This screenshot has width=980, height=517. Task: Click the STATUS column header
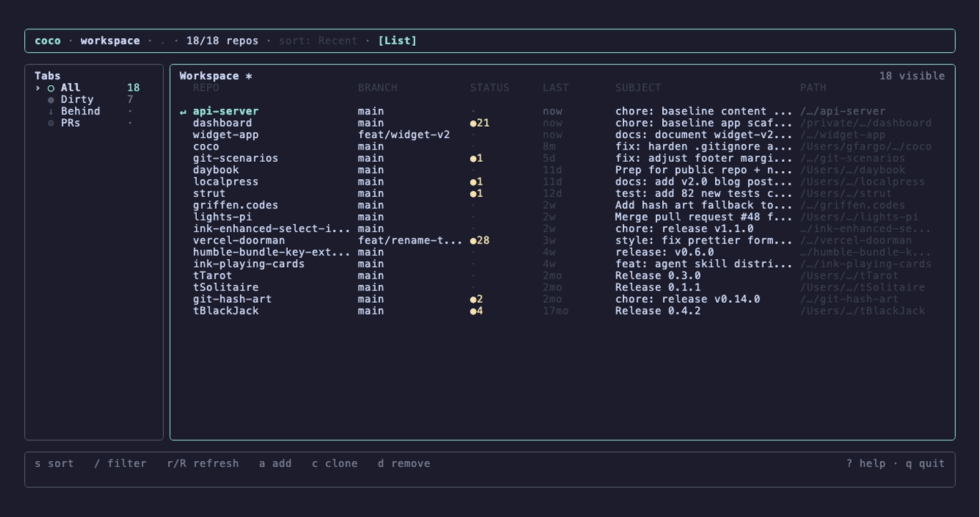pyautogui.click(x=490, y=88)
